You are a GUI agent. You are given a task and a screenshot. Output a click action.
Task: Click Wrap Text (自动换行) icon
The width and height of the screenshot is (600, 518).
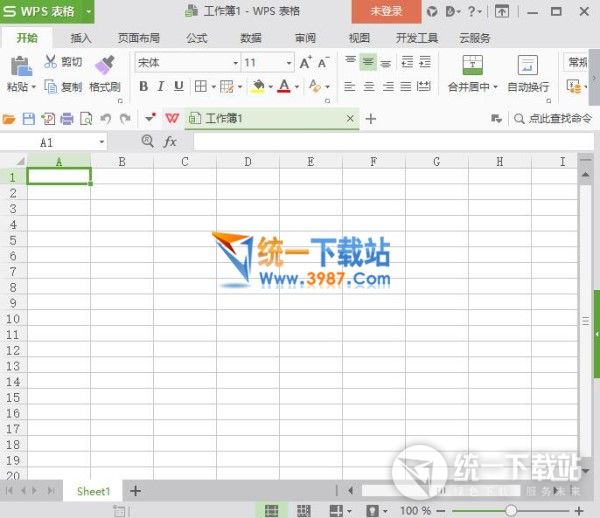pyautogui.click(x=528, y=65)
